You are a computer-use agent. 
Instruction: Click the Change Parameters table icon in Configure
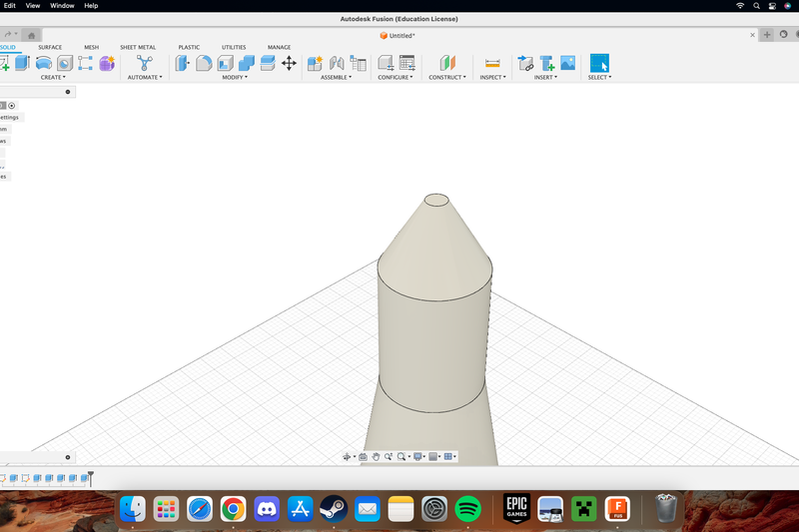click(407, 63)
